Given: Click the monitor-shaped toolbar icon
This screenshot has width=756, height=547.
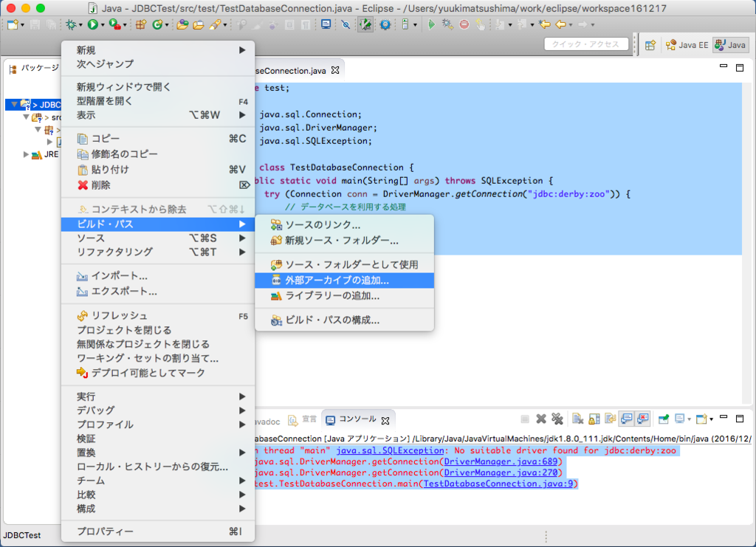Looking at the screenshot, I should (x=326, y=24).
